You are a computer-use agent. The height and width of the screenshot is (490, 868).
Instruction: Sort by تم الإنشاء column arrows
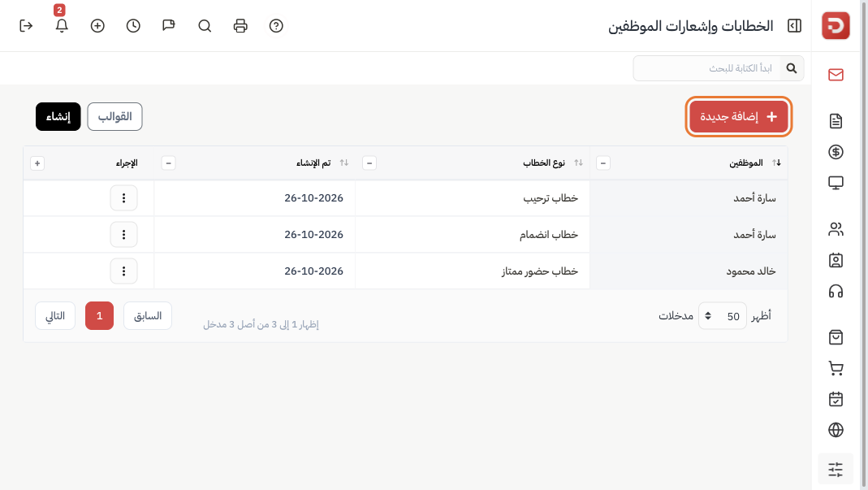344,163
